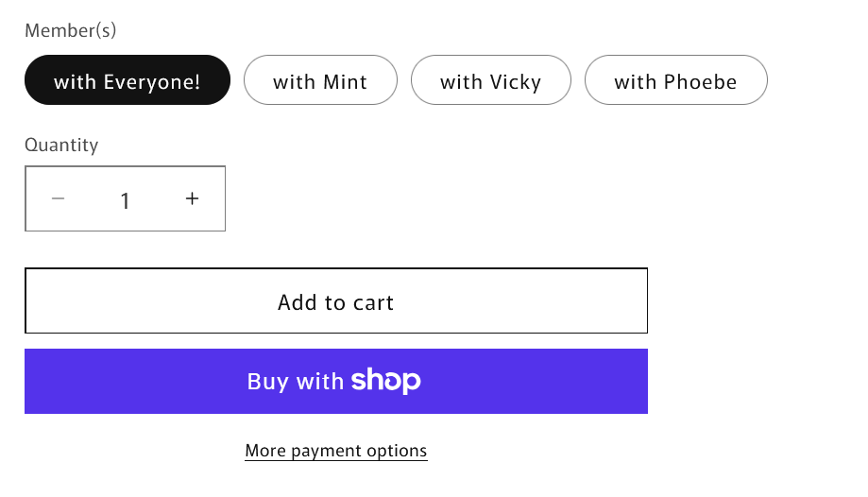
Task: Decrease quantity with the minus icon
Action: click(x=59, y=199)
